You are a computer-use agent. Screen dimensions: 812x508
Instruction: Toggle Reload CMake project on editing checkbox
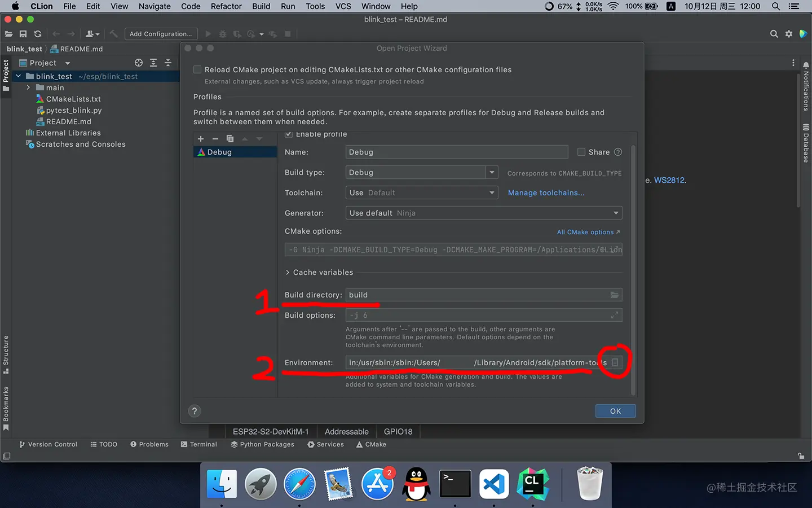pos(197,69)
